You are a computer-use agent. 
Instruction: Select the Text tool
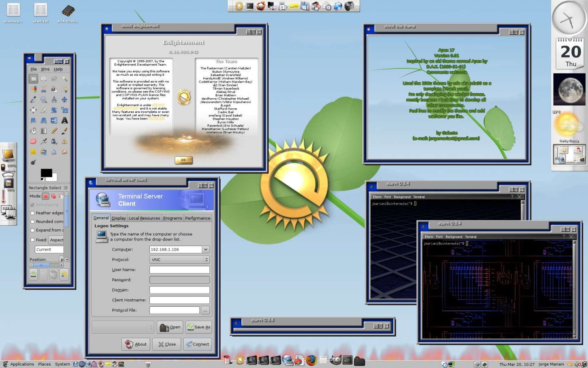coord(65,120)
